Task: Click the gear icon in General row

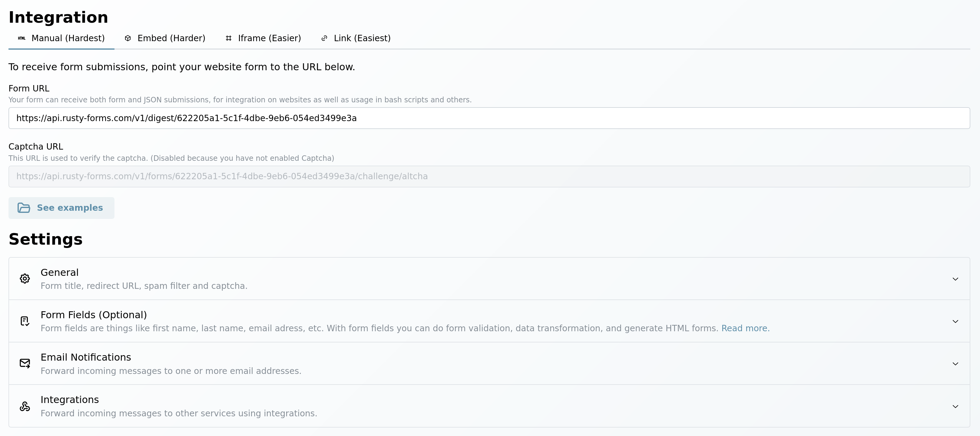Action: [25, 279]
